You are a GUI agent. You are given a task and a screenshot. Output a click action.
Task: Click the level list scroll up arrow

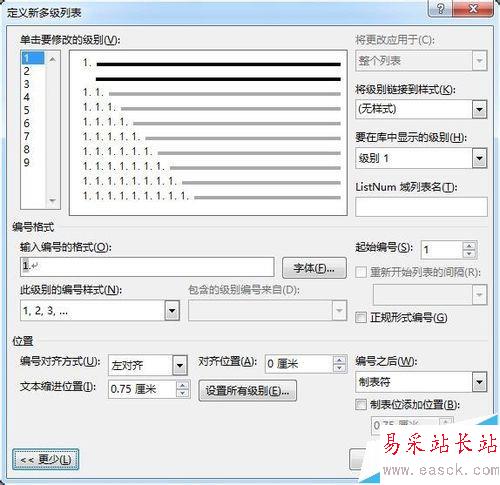pos(52,59)
